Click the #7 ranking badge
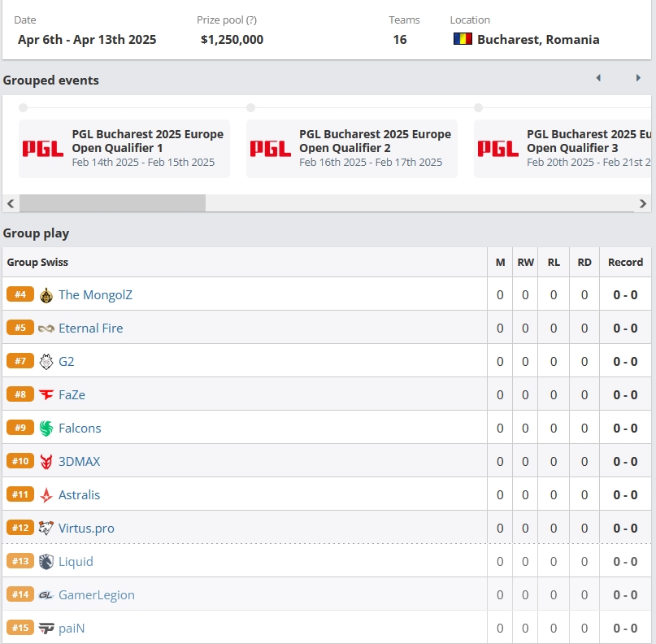656x644 pixels. [x=20, y=361]
